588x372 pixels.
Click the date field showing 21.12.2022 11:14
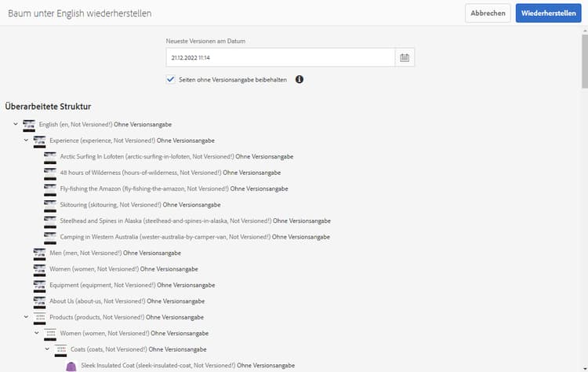tap(281, 58)
